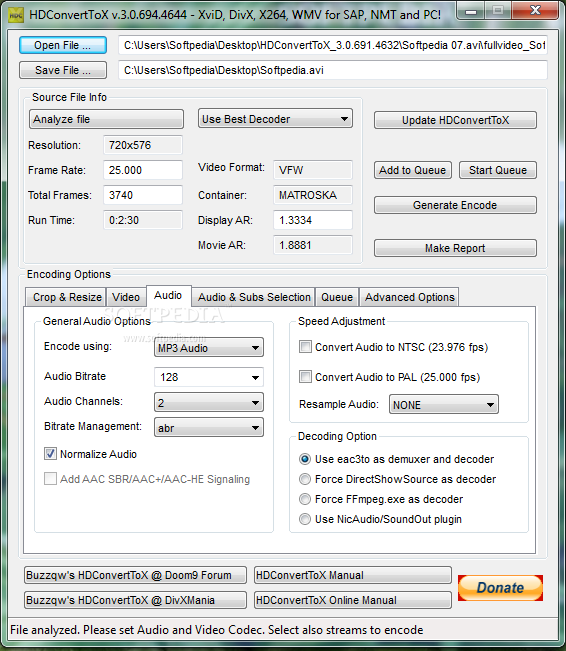Viewport: 566px width, 651px height.
Task: Open Encode using MP3 Audio dropdown
Action: click(x=209, y=348)
